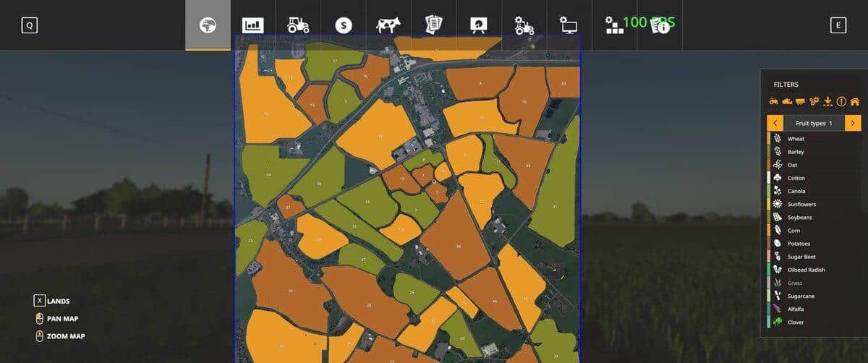Select the world map globe tab
The image size is (868, 363).
coord(208,25)
